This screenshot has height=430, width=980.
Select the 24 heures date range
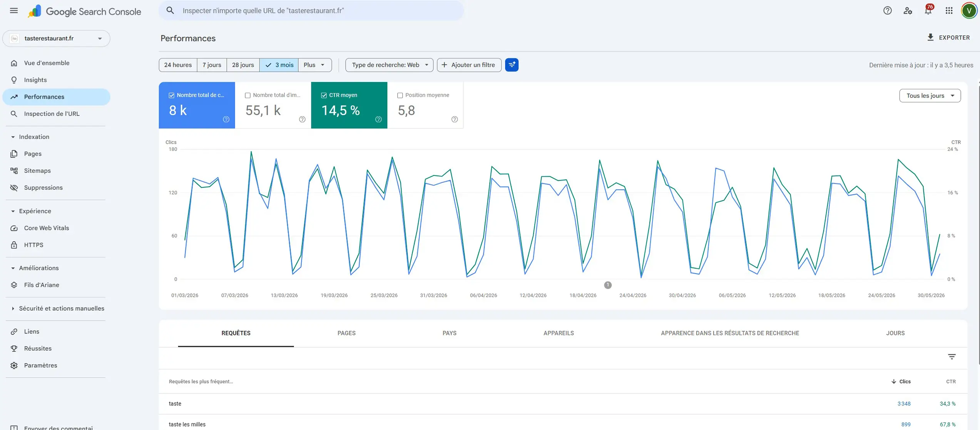click(178, 65)
